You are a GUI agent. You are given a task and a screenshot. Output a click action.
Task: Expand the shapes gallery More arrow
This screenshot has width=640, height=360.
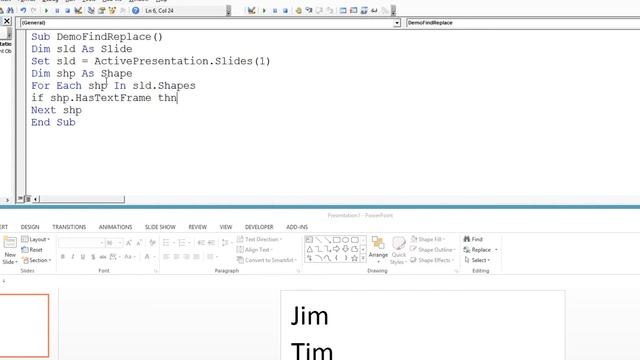(x=363, y=258)
